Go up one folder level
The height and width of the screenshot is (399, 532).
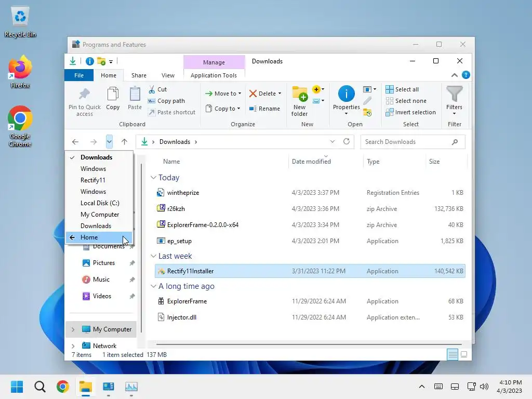(x=125, y=142)
